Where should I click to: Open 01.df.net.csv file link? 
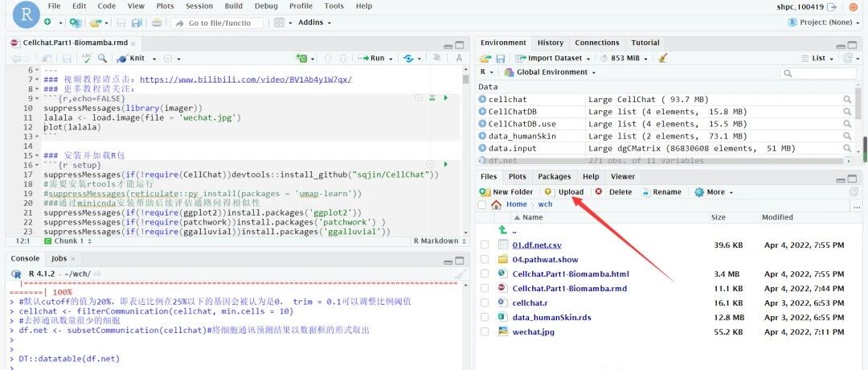537,245
